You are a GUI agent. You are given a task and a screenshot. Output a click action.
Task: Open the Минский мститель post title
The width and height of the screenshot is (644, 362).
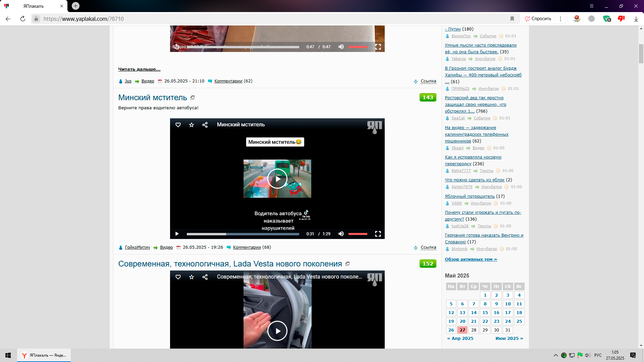pyautogui.click(x=153, y=98)
